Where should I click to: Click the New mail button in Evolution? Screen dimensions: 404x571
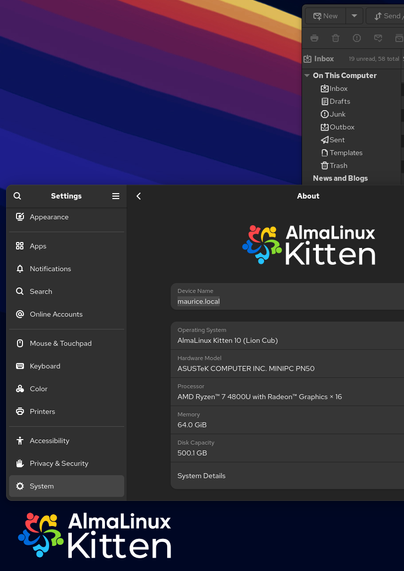pyautogui.click(x=325, y=16)
